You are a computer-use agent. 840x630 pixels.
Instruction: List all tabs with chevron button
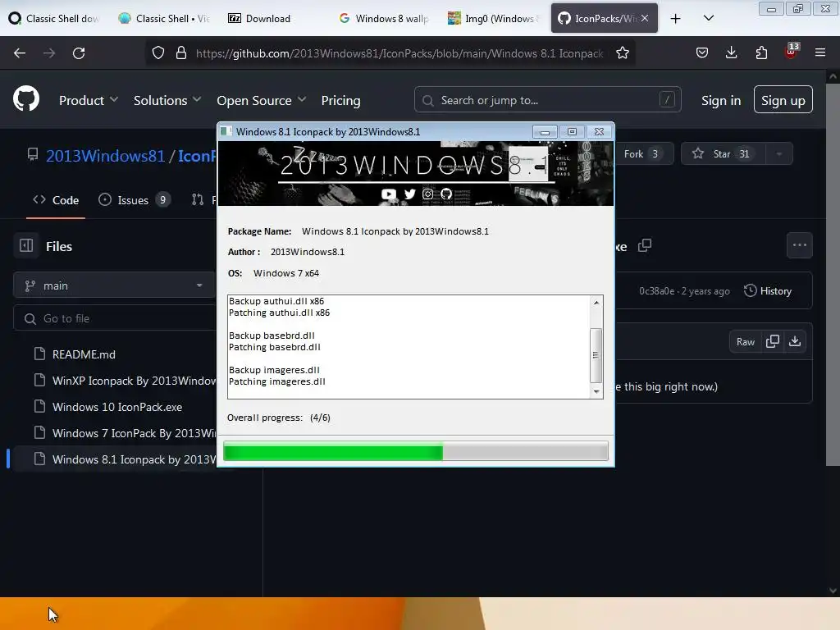708,18
